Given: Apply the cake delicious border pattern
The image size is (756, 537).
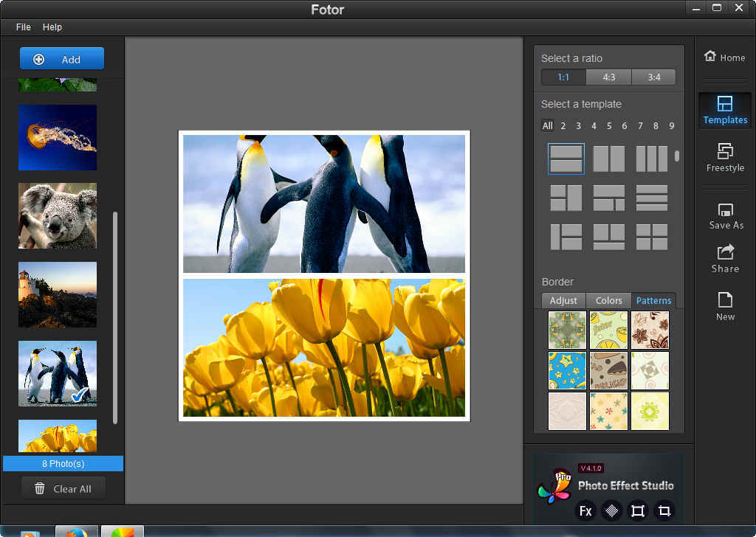Looking at the screenshot, I should click(x=608, y=370).
